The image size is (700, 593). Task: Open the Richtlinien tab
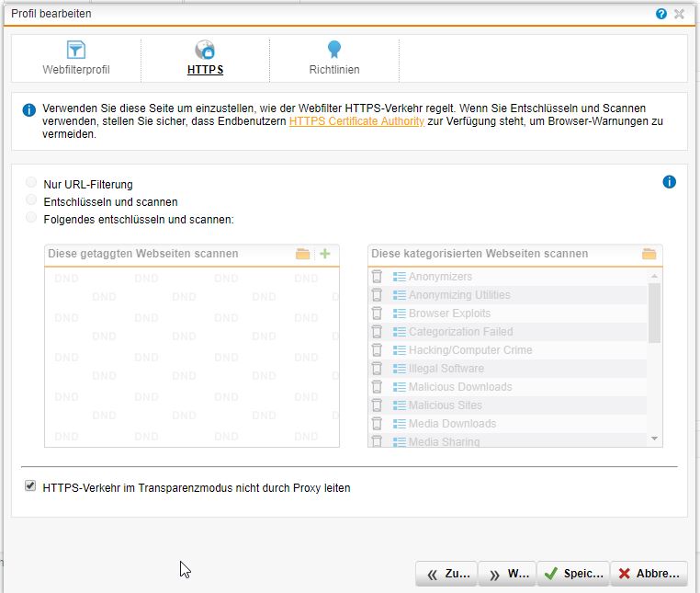tap(334, 59)
